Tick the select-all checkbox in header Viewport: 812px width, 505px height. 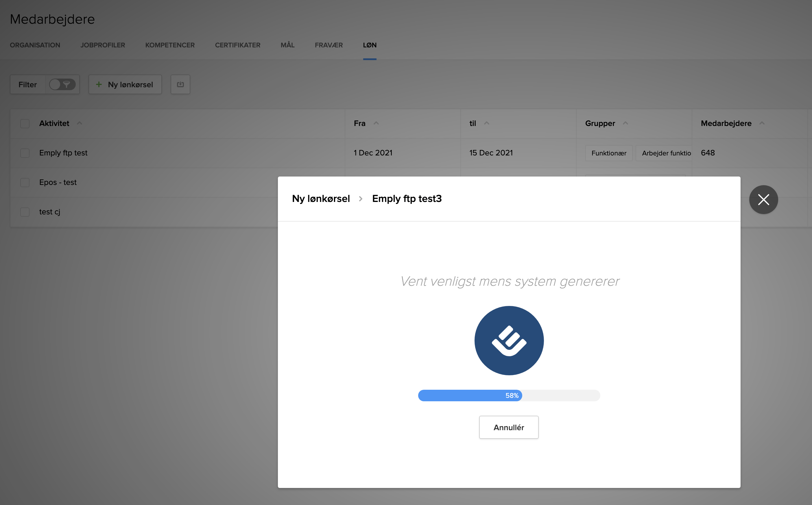pos(25,124)
